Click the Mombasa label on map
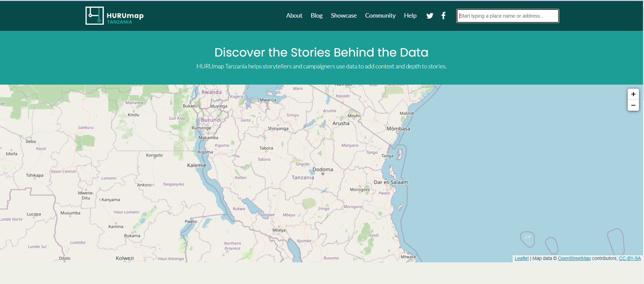The height and width of the screenshot is (284, 644). (x=398, y=129)
